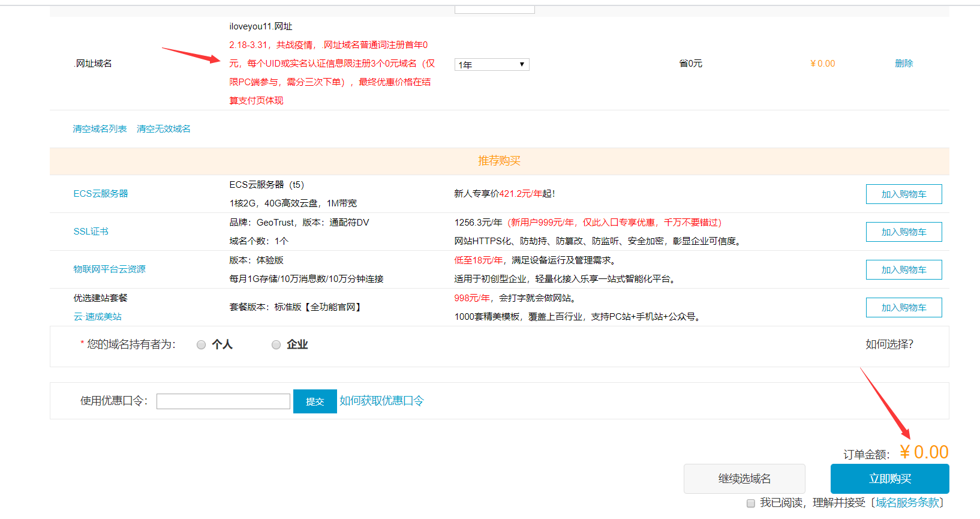Focus the 使用优惠口令 input field
The height and width of the screenshot is (519, 980).
point(223,401)
